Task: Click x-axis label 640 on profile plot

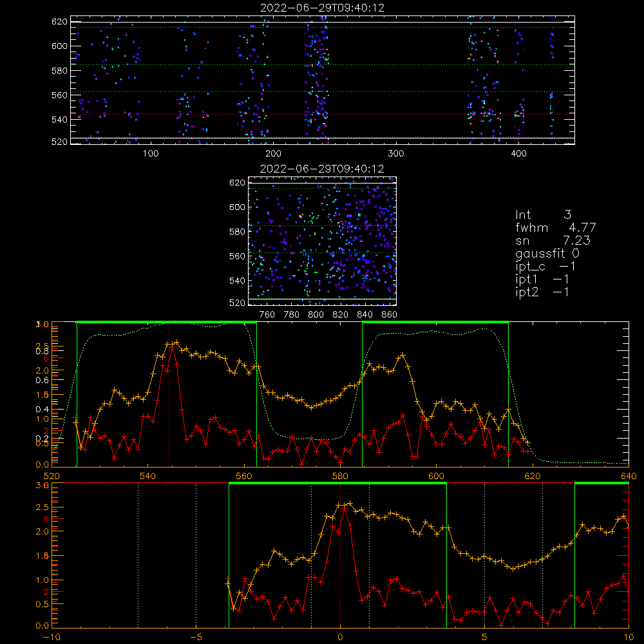Action: (x=629, y=477)
